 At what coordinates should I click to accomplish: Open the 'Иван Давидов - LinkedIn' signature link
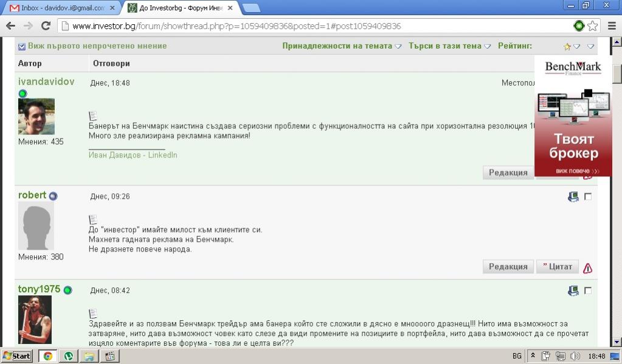pos(133,155)
